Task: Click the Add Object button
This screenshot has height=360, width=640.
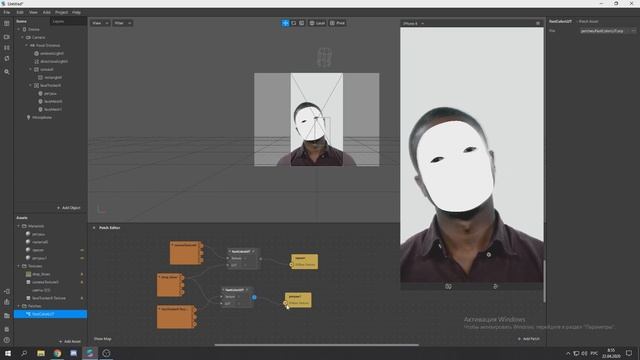Action: pos(69,208)
